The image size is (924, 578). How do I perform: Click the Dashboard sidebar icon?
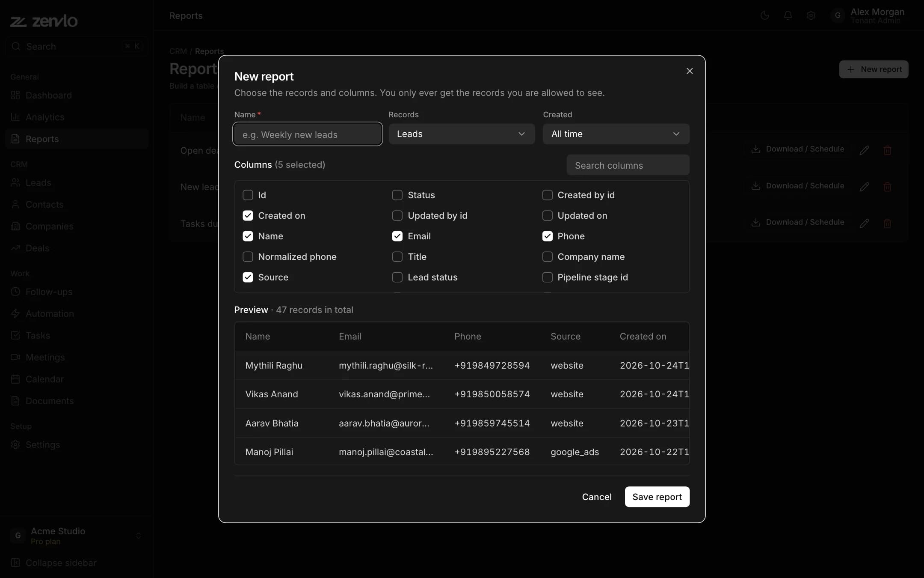pyautogui.click(x=15, y=95)
